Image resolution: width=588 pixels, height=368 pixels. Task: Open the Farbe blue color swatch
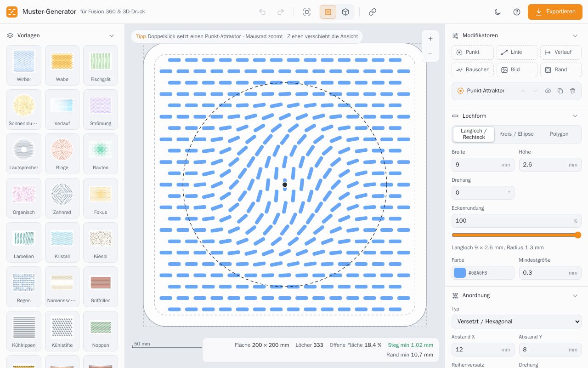point(460,273)
